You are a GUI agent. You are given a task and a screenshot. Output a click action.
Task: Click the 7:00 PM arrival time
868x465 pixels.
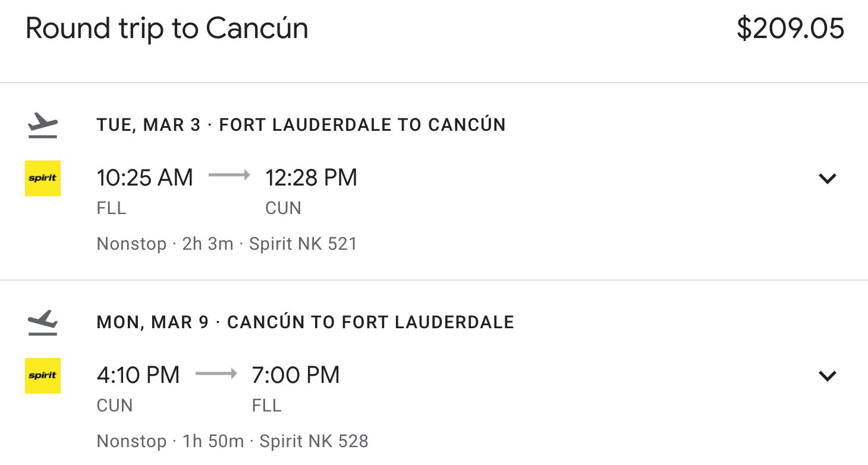[x=295, y=375]
